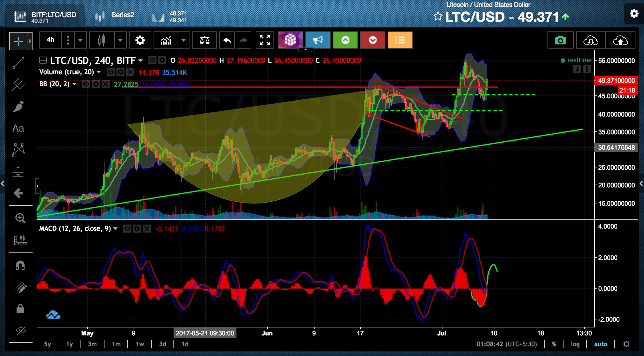Select the XABCD pattern tool
The image size is (644, 356).
[x=19, y=150]
